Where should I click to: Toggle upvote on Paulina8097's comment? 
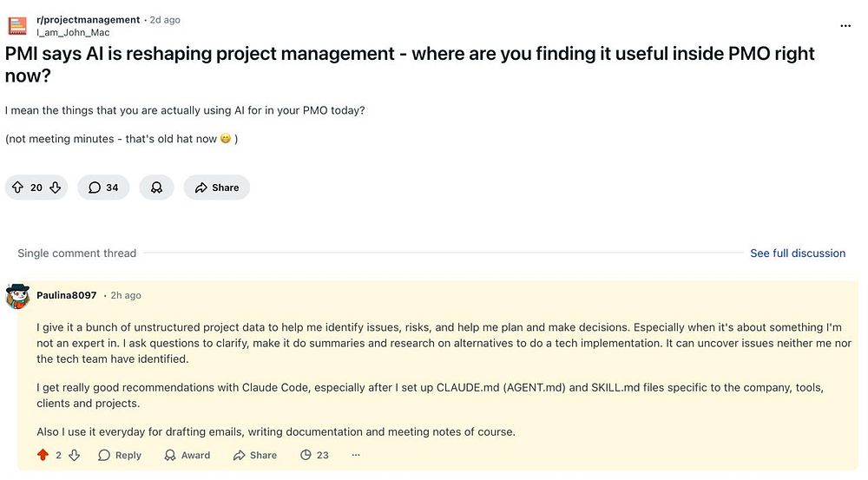(42, 455)
